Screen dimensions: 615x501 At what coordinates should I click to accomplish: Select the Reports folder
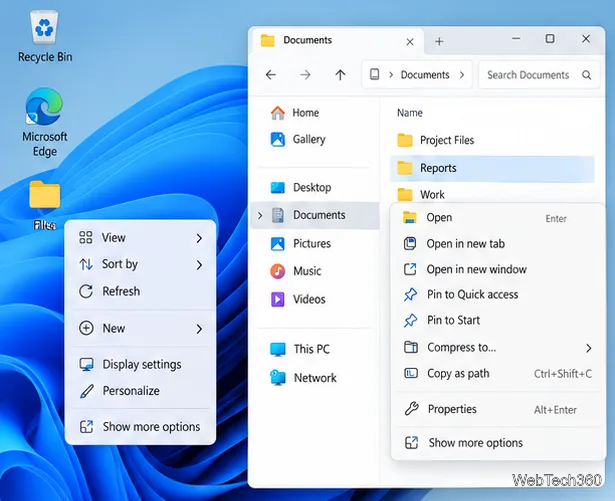pyautogui.click(x=492, y=169)
